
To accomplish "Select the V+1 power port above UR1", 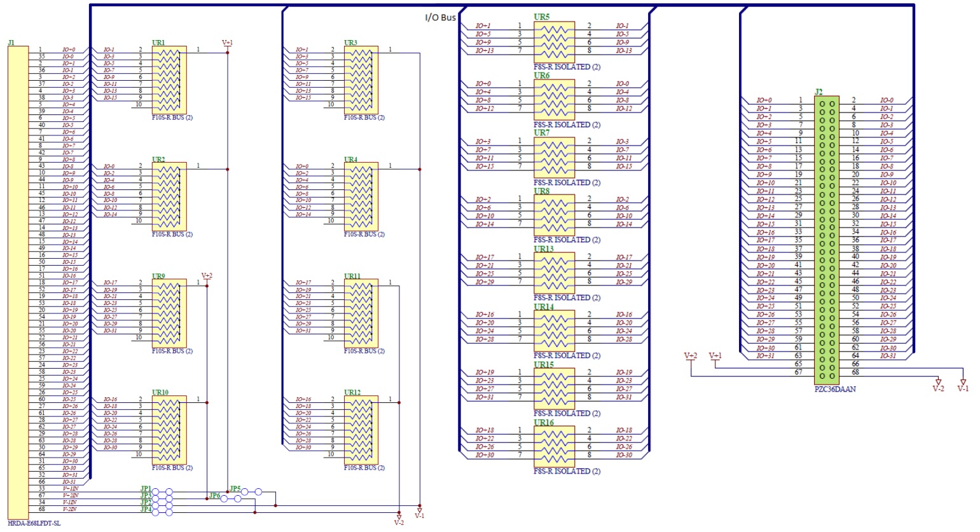I will (227, 43).
